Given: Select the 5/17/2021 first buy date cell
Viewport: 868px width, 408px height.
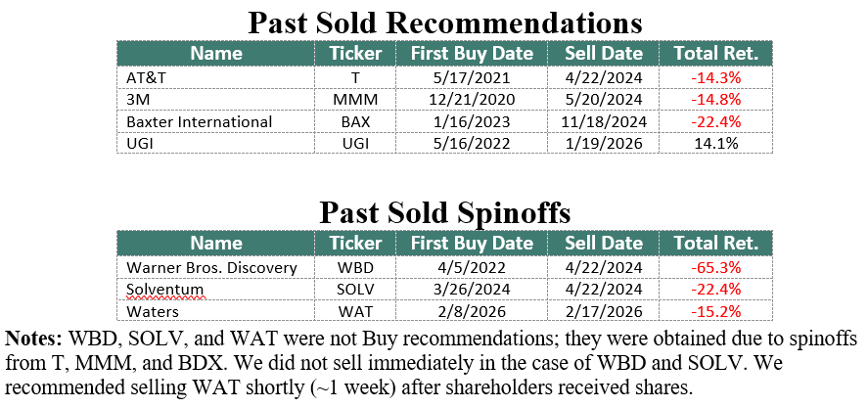Looking at the screenshot, I should tap(472, 76).
